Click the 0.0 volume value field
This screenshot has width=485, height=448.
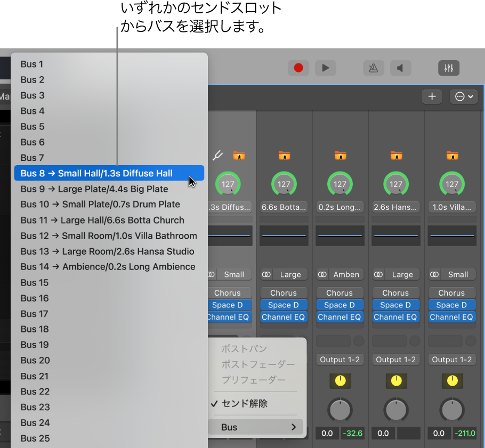pos(327,433)
